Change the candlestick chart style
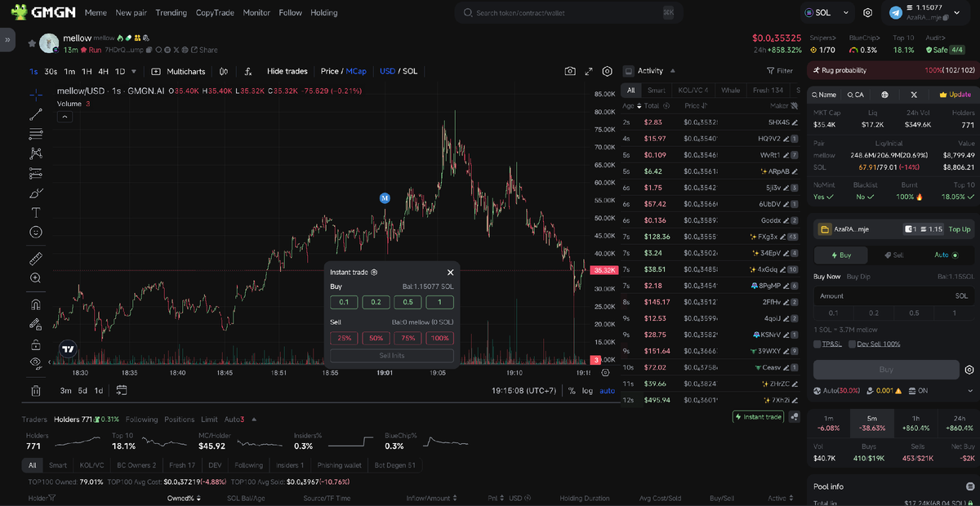This screenshot has height=506, width=980. (x=224, y=71)
